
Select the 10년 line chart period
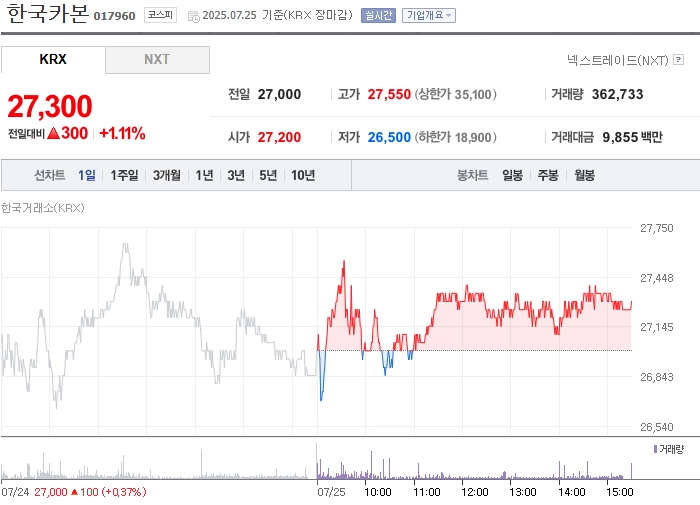pyautogui.click(x=303, y=175)
